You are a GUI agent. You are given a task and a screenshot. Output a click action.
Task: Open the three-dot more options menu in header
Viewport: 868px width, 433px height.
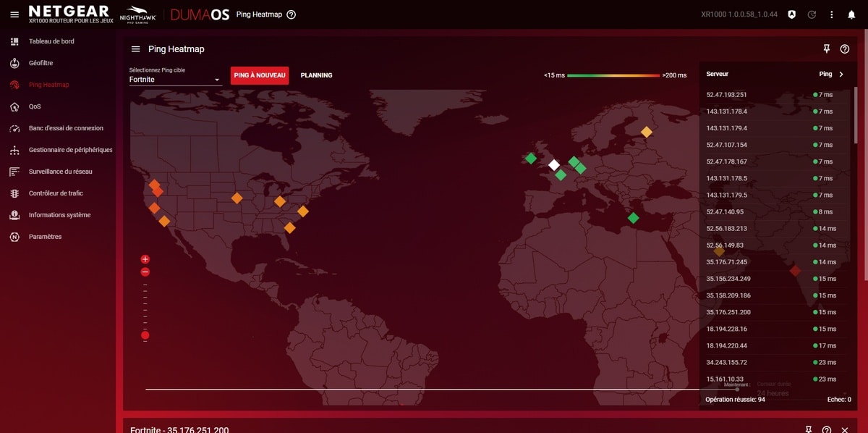[x=832, y=14]
